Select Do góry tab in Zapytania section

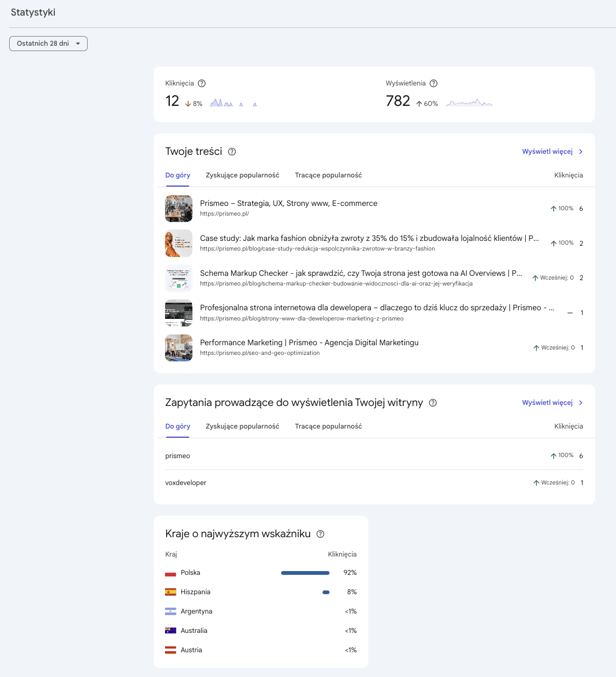[x=177, y=426]
